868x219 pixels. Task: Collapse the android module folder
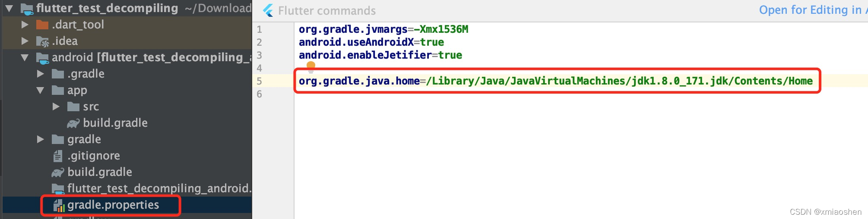click(25, 57)
